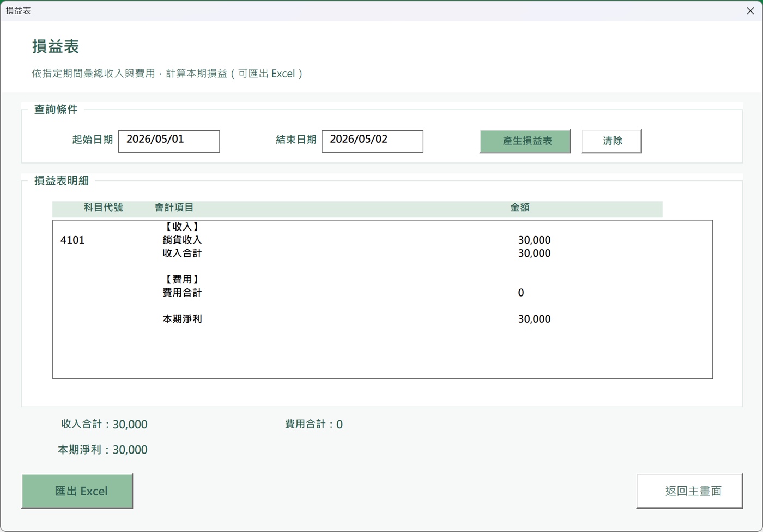Click the 查詢條件 group label

pyautogui.click(x=56, y=110)
